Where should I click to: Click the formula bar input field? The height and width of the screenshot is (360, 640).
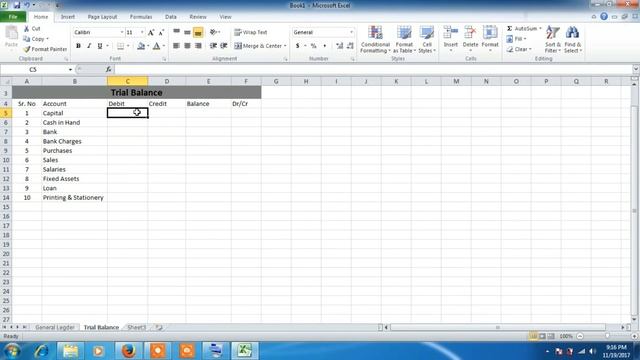pyautogui.click(x=373, y=70)
